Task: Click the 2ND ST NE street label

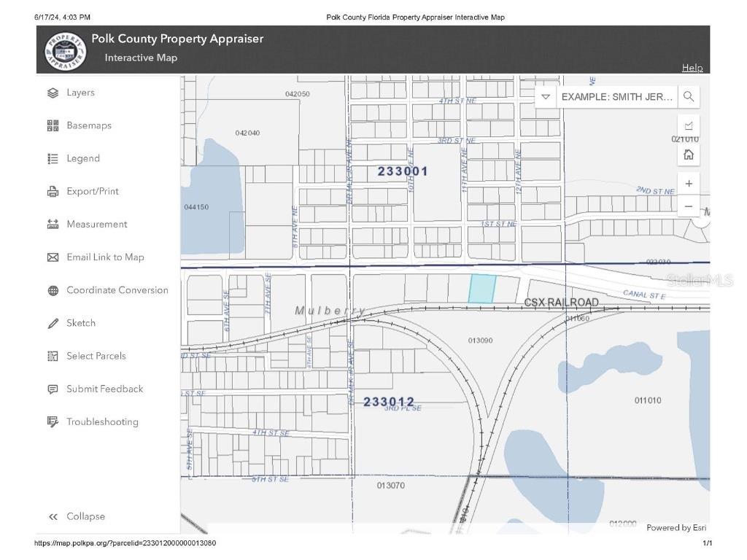Action: (x=656, y=190)
